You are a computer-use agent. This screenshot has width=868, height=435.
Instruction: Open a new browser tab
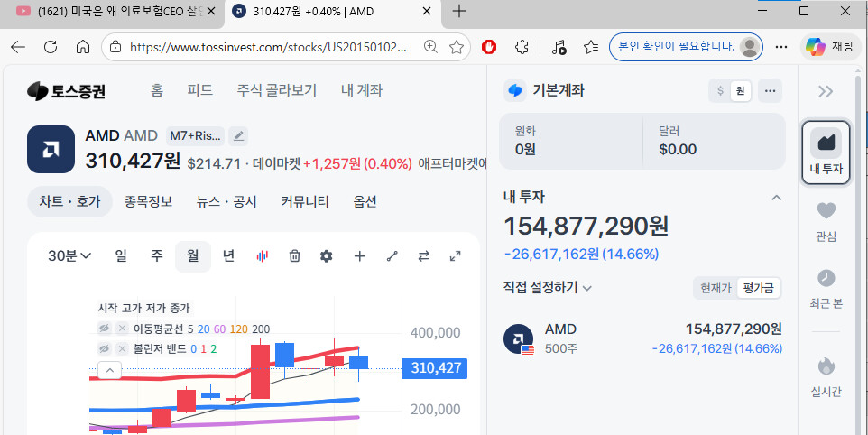coord(459,11)
